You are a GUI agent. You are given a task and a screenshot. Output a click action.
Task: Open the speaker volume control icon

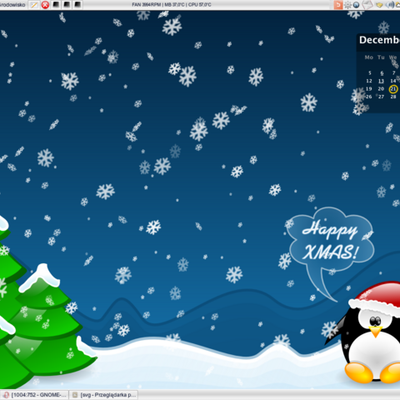389,5
